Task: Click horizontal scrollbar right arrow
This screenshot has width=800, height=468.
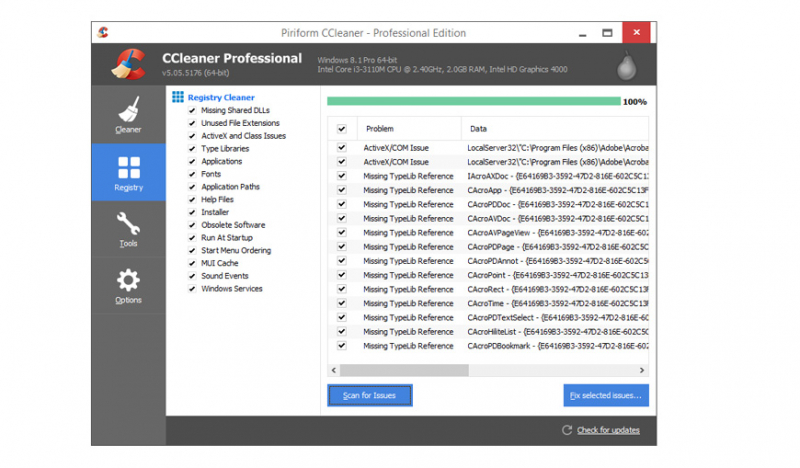Action: pyautogui.click(x=642, y=370)
